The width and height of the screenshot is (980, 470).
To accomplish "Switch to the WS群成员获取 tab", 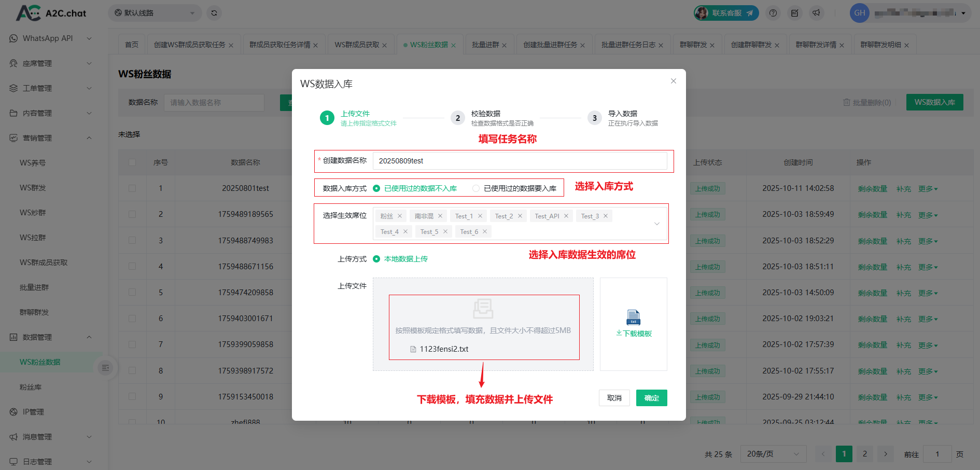I will 357,45.
